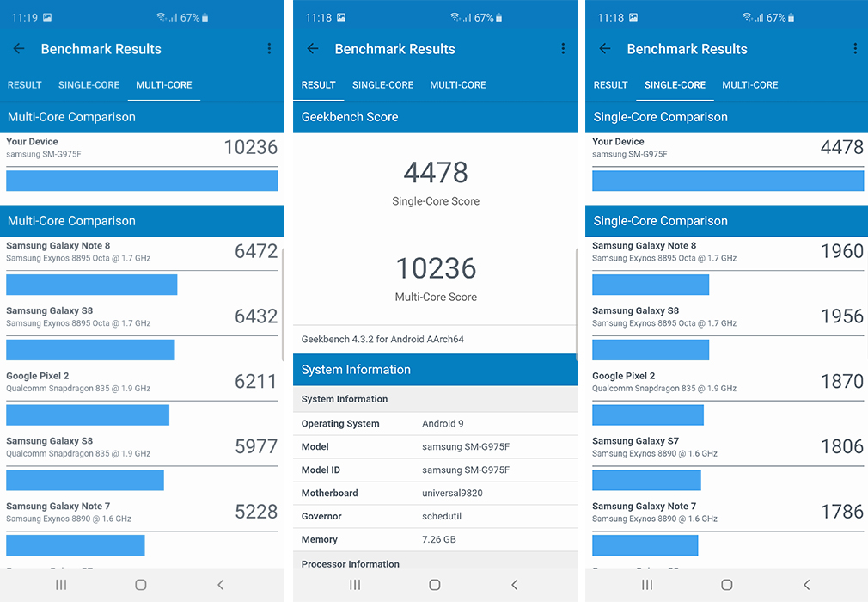The image size is (868, 602).
Task: Tap home button on left phone
Action: click(141, 584)
